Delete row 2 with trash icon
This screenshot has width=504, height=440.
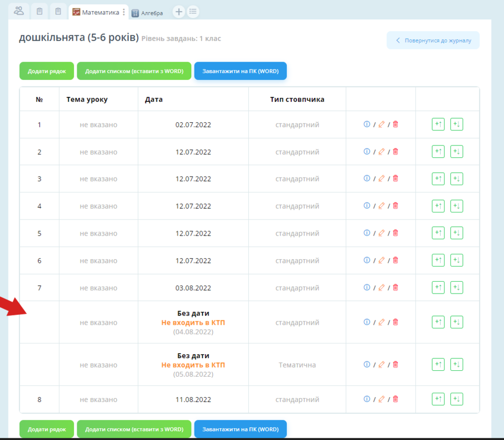[x=396, y=151]
